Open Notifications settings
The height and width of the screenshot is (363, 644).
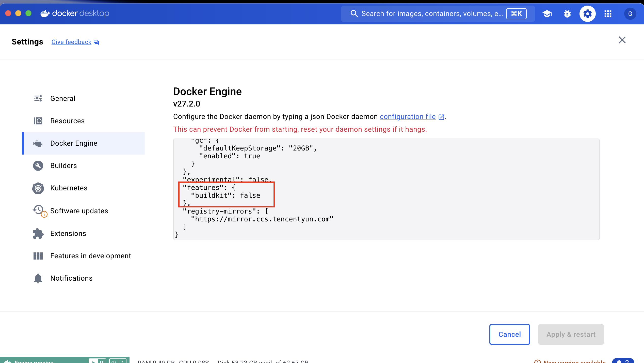pos(83,278)
